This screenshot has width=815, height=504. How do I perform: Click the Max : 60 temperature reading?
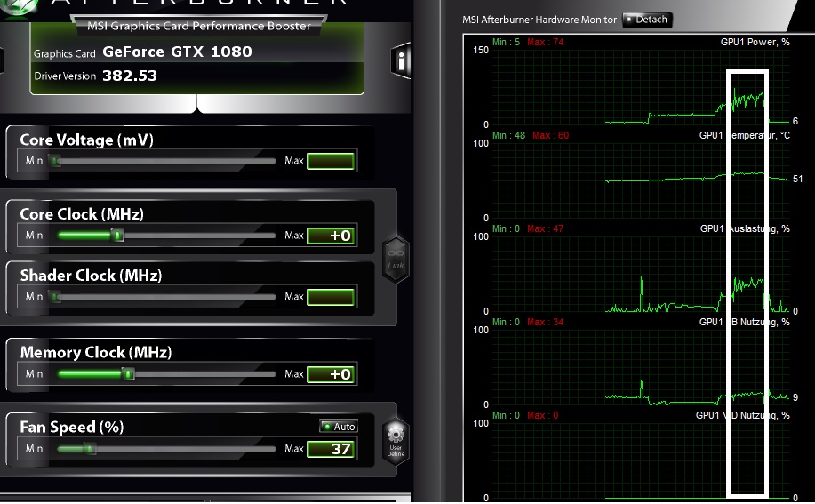click(x=550, y=136)
